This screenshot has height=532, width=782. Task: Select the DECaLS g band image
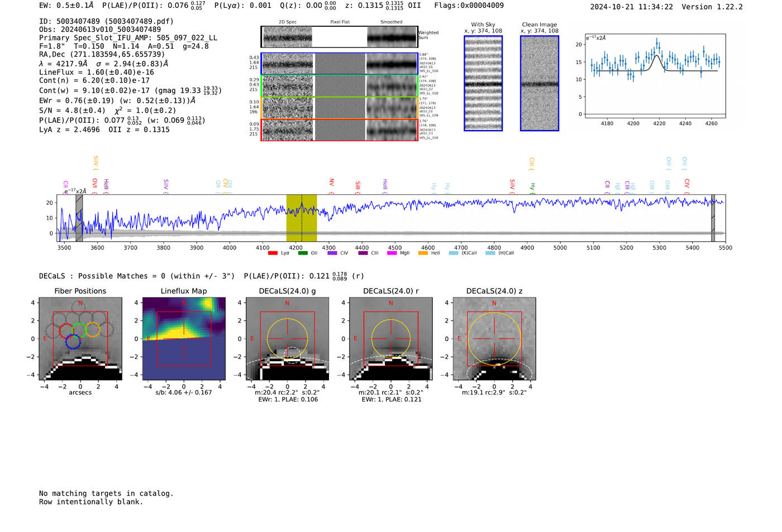coord(287,339)
